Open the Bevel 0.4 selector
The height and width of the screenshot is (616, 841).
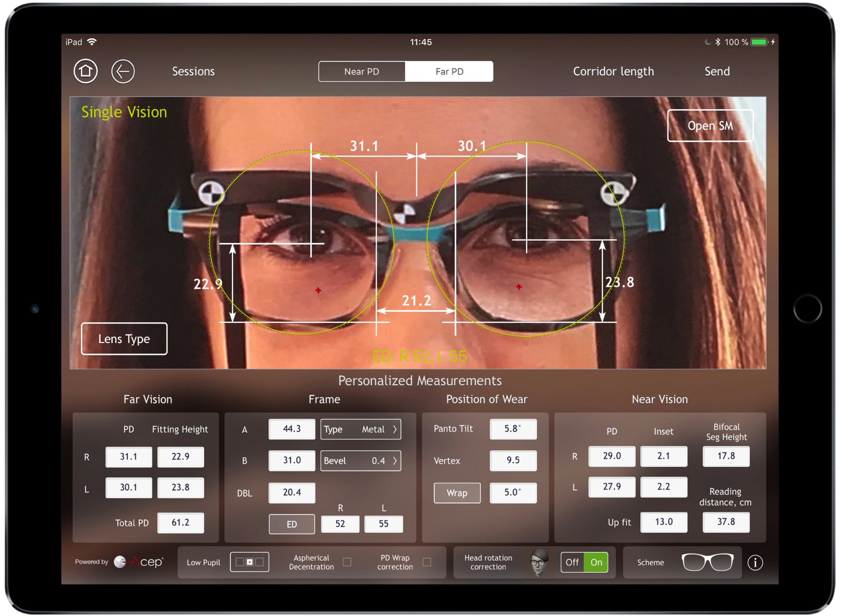(x=360, y=461)
